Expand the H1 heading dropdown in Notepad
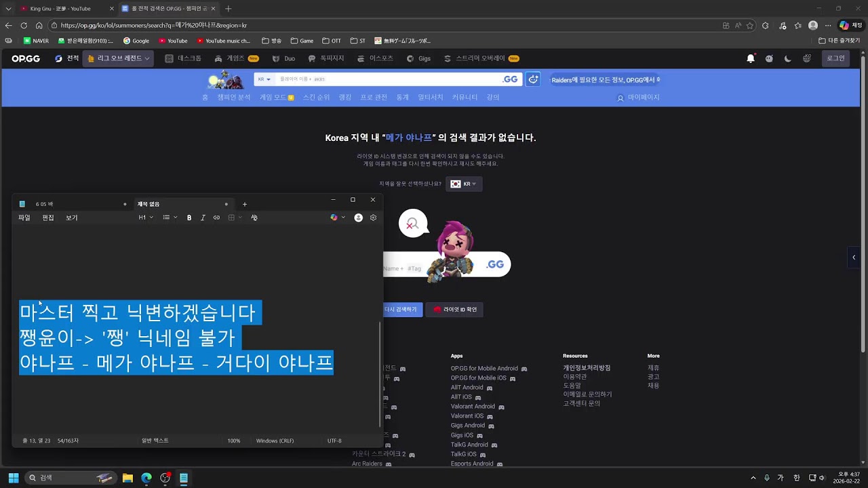 [x=146, y=218]
